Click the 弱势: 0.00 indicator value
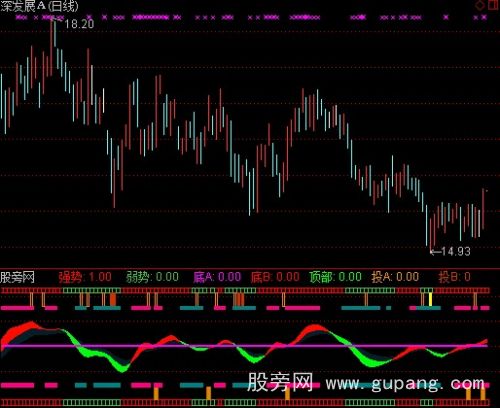The width and height of the screenshot is (500, 408). [x=152, y=277]
